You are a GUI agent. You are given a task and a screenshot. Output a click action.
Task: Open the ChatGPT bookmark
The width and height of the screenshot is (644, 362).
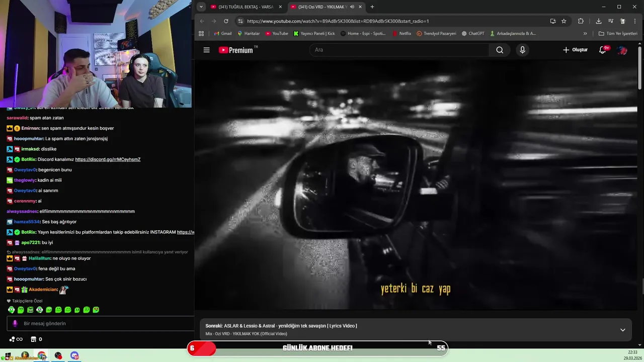473,34
